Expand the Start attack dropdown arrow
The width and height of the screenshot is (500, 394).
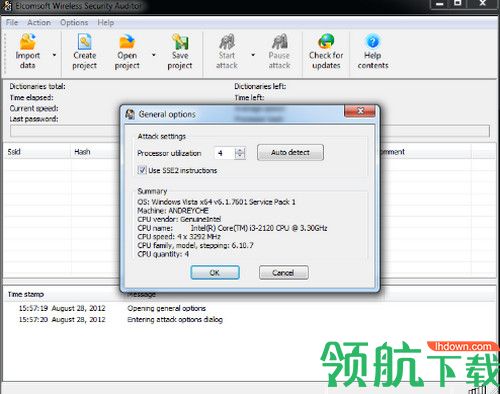click(x=253, y=55)
